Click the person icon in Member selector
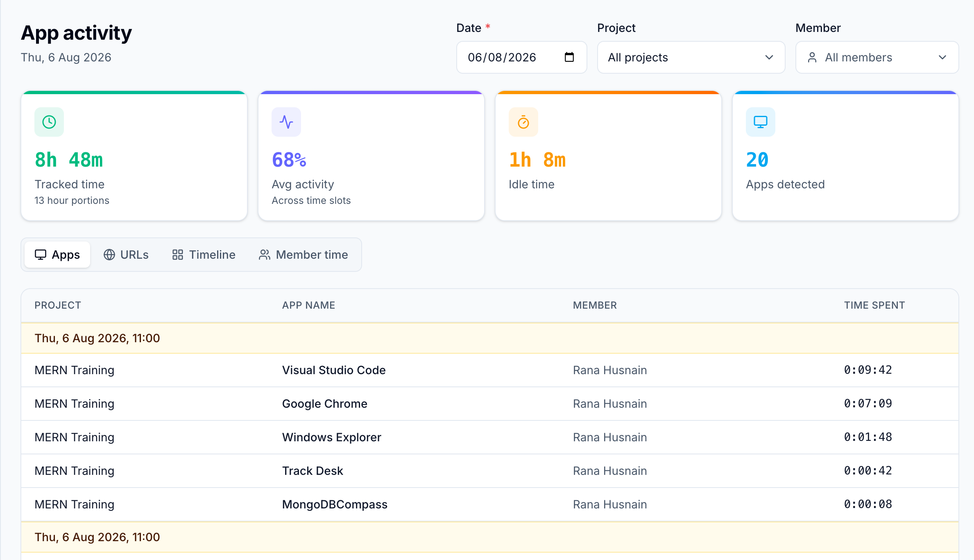 pos(812,57)
